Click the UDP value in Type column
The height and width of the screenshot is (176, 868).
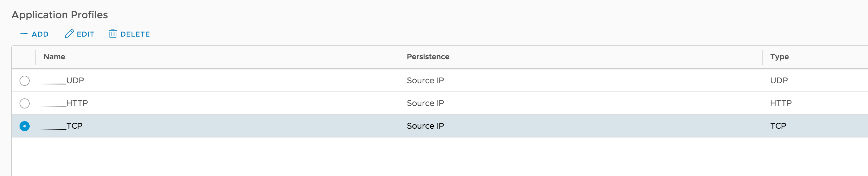pyautogui.click(x=779, y=80)
